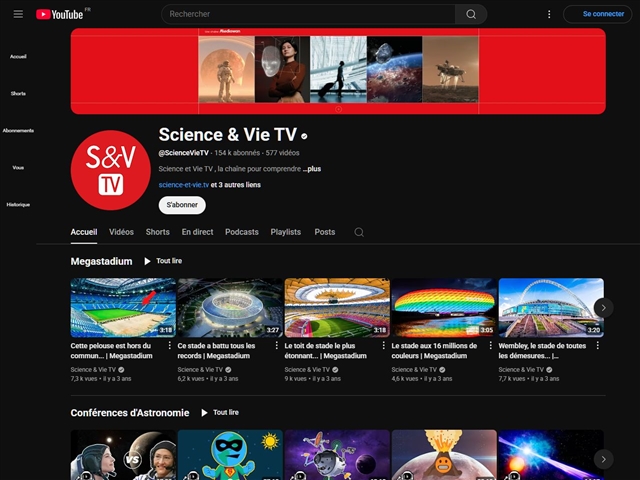Click the red channel banner image
The image size is (640, 480).
pos(338,71)
